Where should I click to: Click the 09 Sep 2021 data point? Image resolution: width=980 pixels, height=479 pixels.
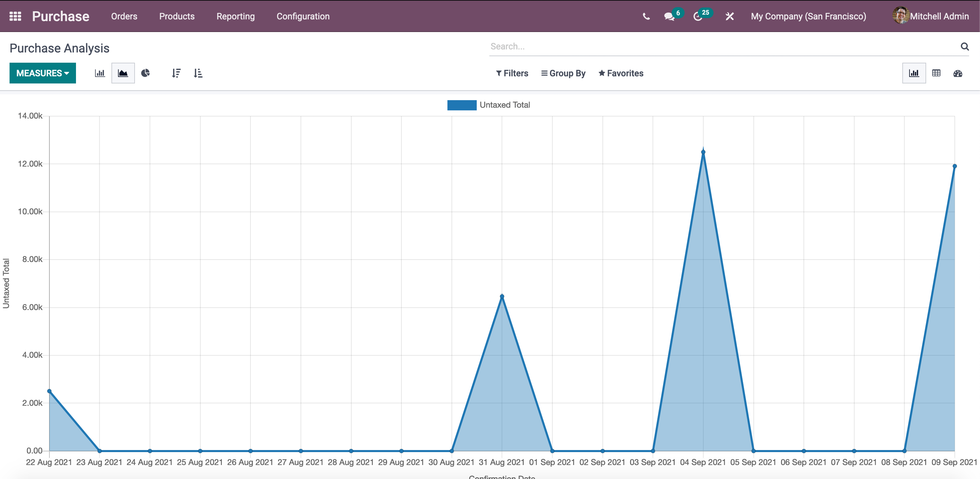click(x=954, y=166)
